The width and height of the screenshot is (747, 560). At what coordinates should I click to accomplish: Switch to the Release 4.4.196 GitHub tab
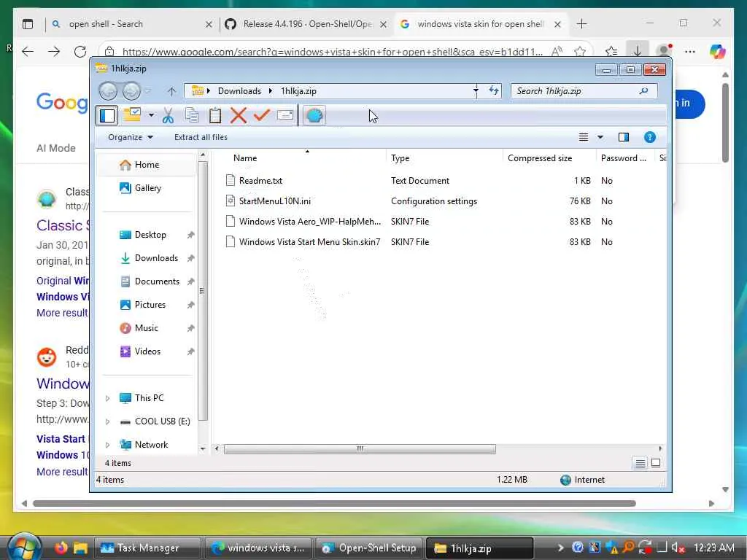pos(306,24)
